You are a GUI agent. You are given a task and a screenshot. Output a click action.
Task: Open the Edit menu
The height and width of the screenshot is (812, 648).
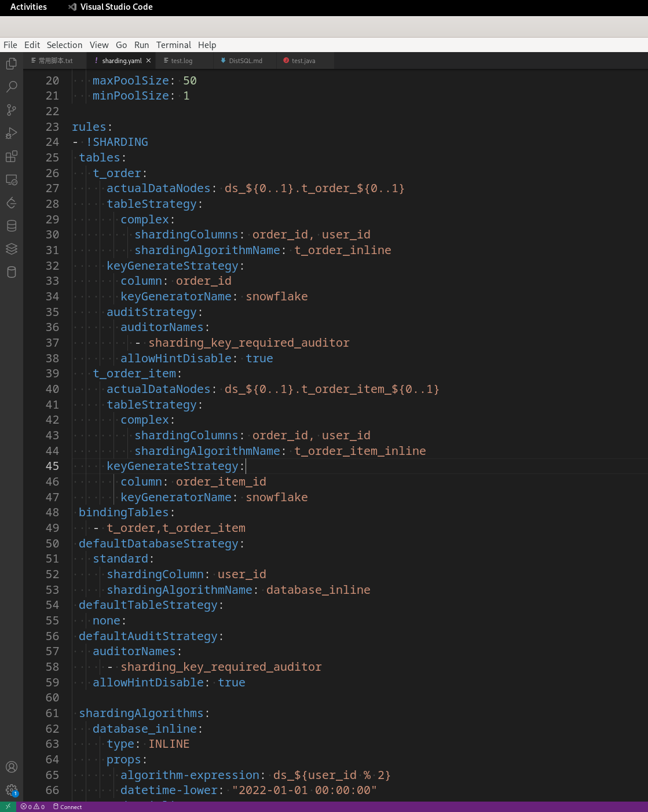(32, 45)
